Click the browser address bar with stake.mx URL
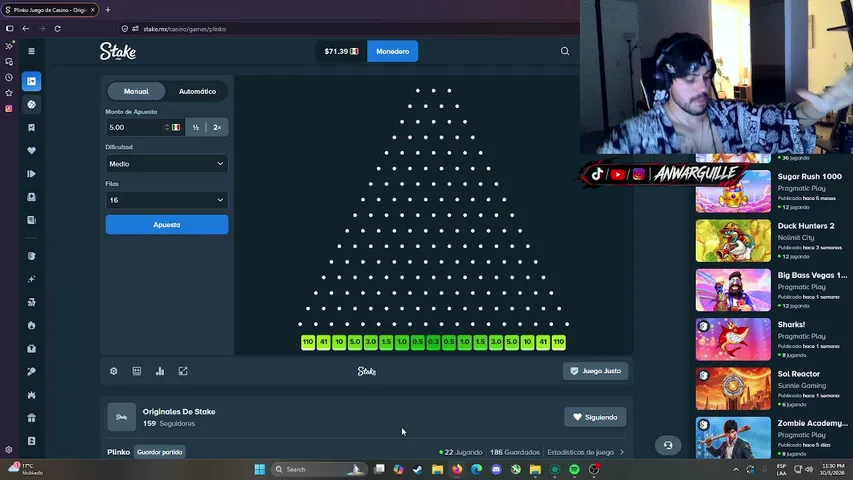The width and height of the screenshot is (853, 480). pyautogui.click(x=348, y=29)
